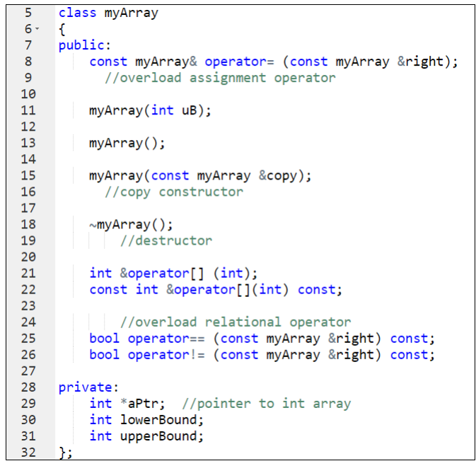The height and width of the screenshot is (461, 476).
Task: Click 'lowerBound;' member on line 30
Action: point(162,420)
